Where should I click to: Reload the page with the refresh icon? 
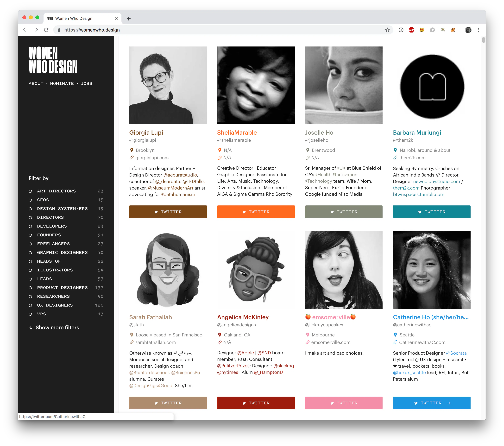click(46, 30)
